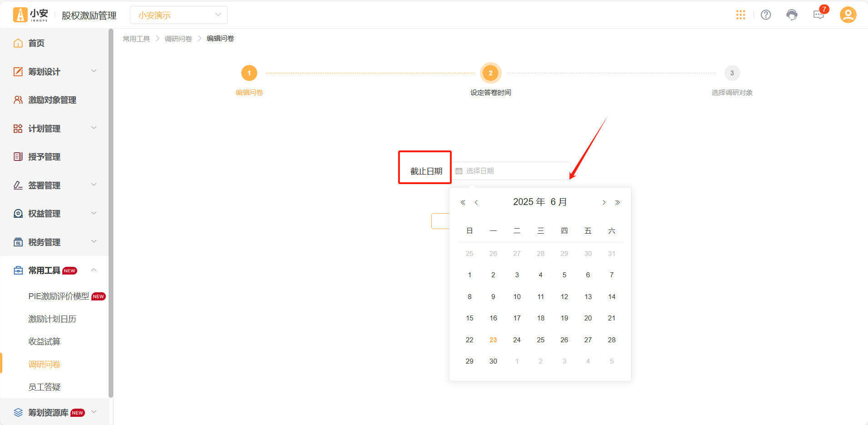Expand the 计划管理 menu chevron
The width and height of the screenshot is (868, 425).
tap(94, 128)
